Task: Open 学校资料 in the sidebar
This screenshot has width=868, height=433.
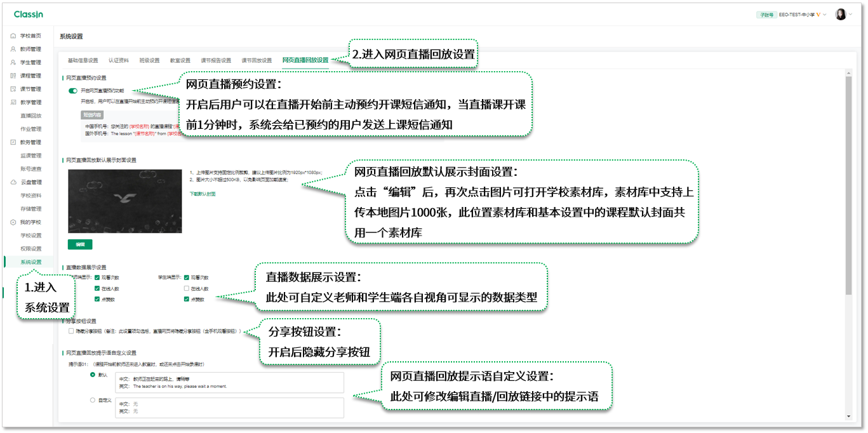Action: [30, 196]
